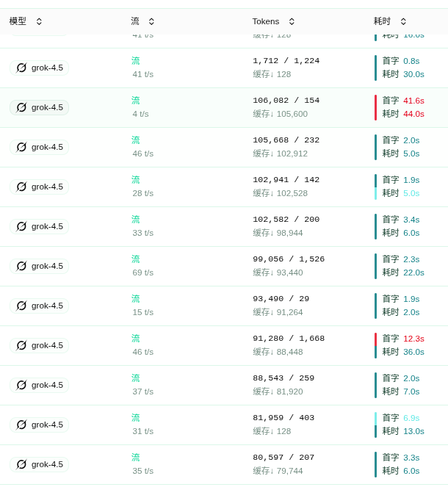448x487 pixels.
Task: Click the 模型 column header label
Action: point(18,21)
